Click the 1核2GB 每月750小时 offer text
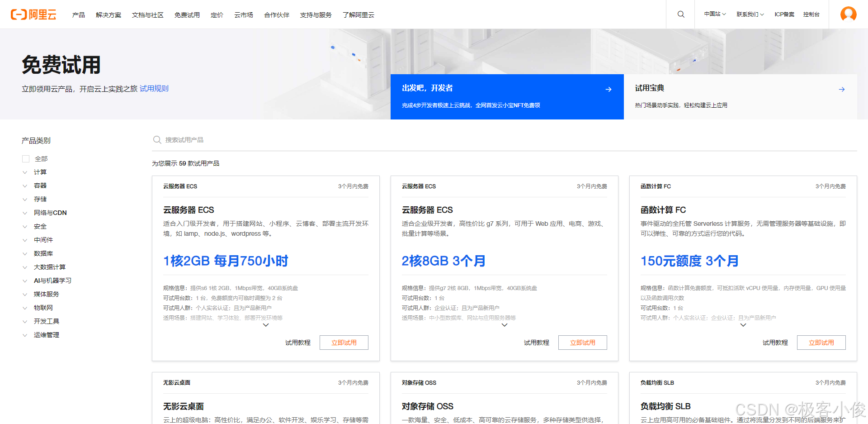The width and height of the screenshot is (868, 424). tap(226, 261)
